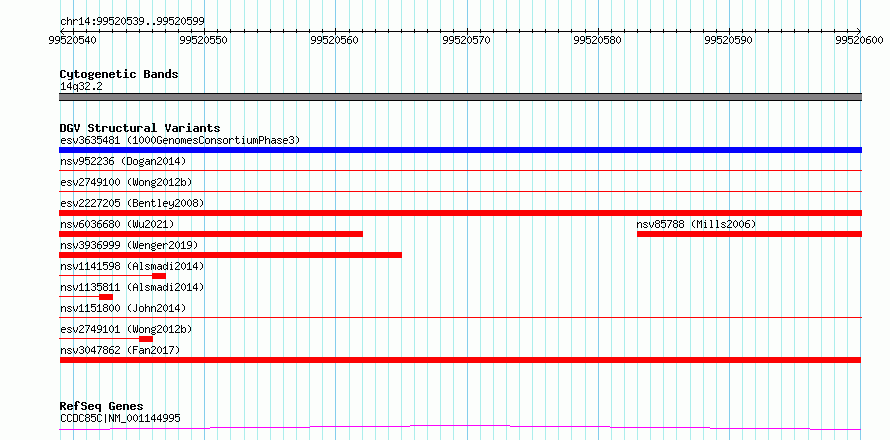Click the esv2749101 (Wong2012b) thick red block
Screen dimensions: 890x440
coord(146,339)
